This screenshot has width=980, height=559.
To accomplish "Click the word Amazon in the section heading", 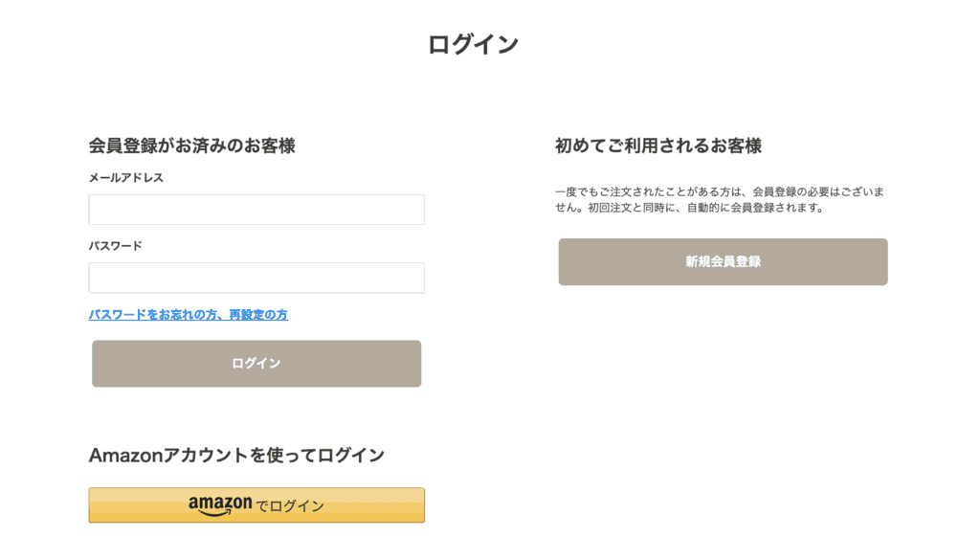I will pos(125,456).
